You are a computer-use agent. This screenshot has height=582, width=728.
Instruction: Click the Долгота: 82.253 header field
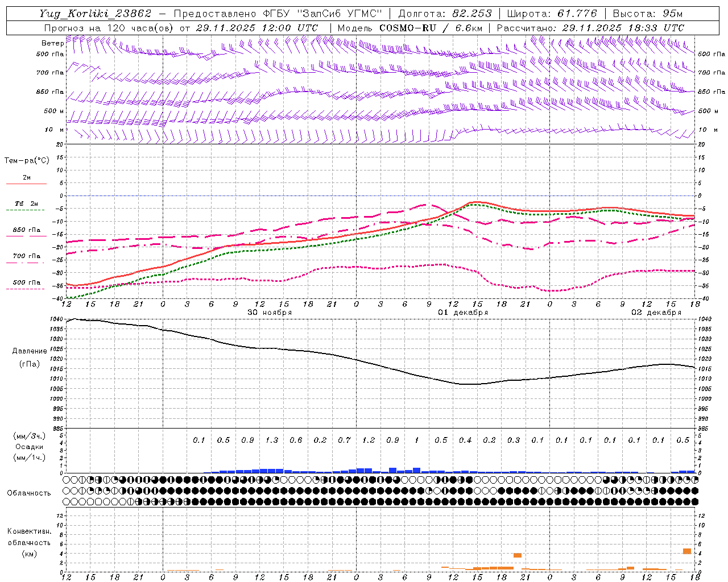click(x=445, y=14)
